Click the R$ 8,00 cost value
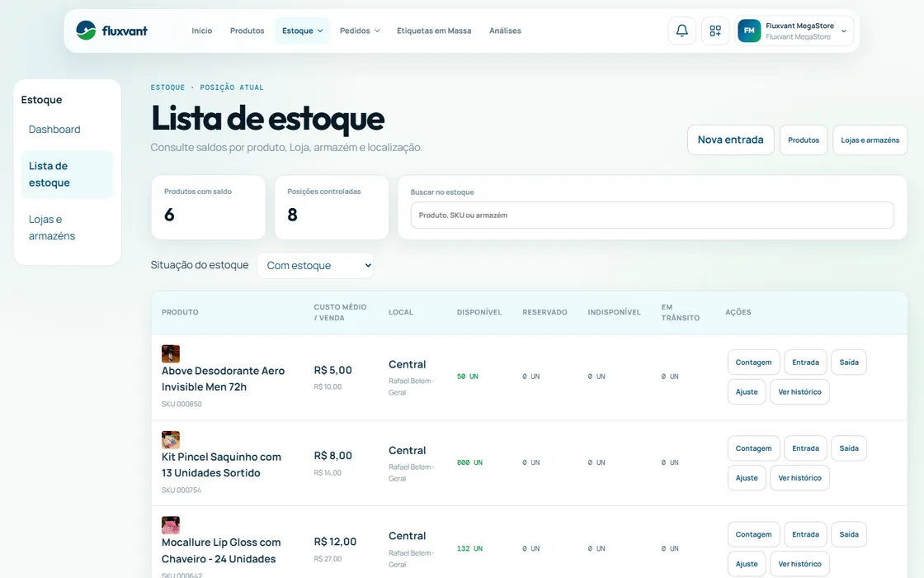The image size is (924, 578). coord(333,455)
